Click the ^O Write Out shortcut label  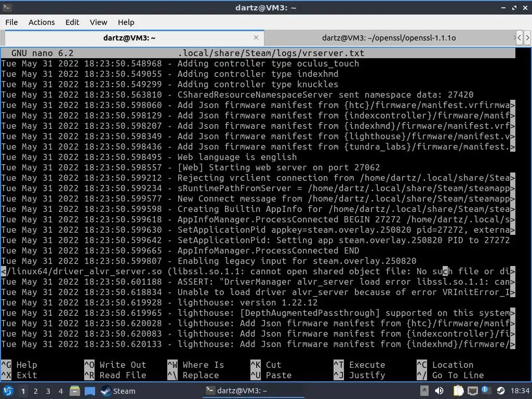click(115, 365)
